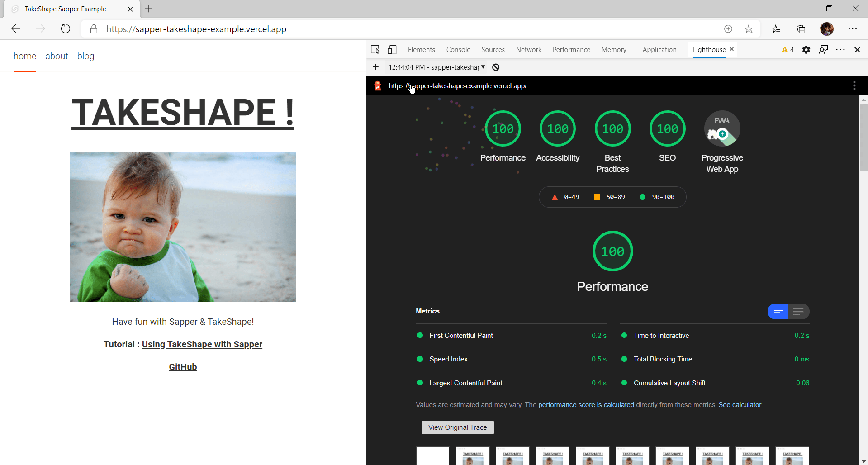
Task: Click the Time to Interactive metric row
Action: 715,336
